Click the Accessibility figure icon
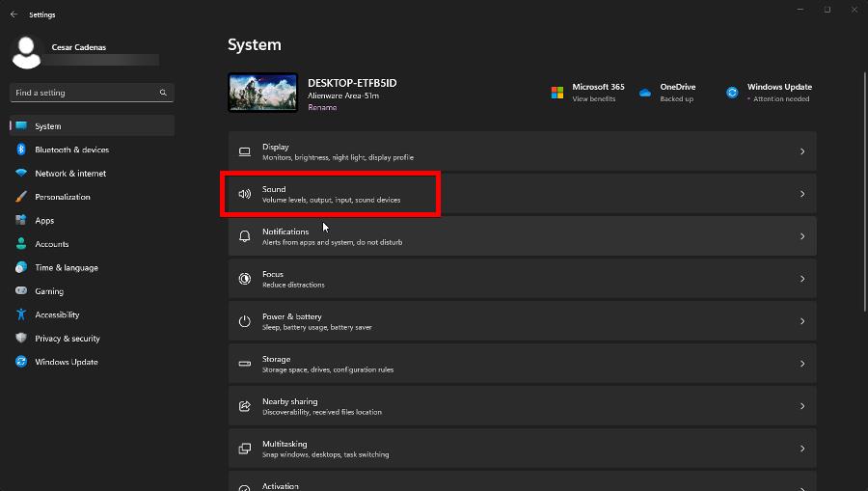Image resolution: width=868 pixels, height=491 pixels. pyautogui.click(x=21, y=314)
